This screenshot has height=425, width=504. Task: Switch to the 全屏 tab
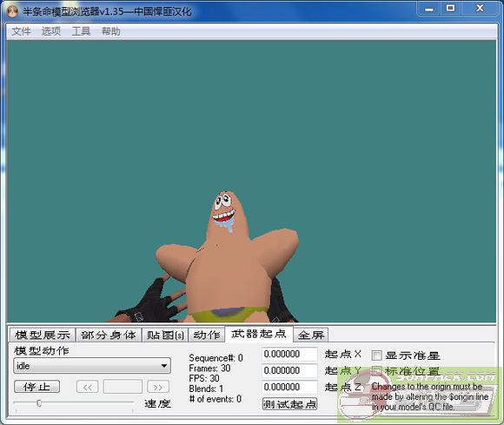[311, 335]
